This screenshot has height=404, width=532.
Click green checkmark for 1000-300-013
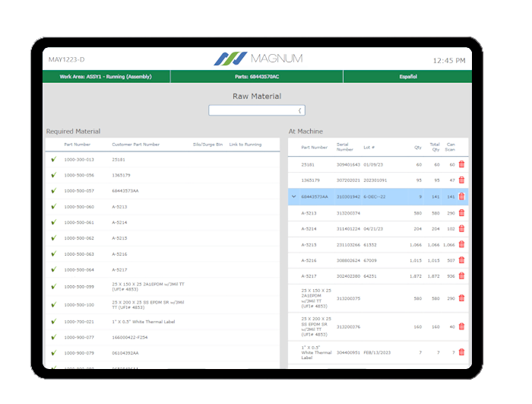click(54, 159)
